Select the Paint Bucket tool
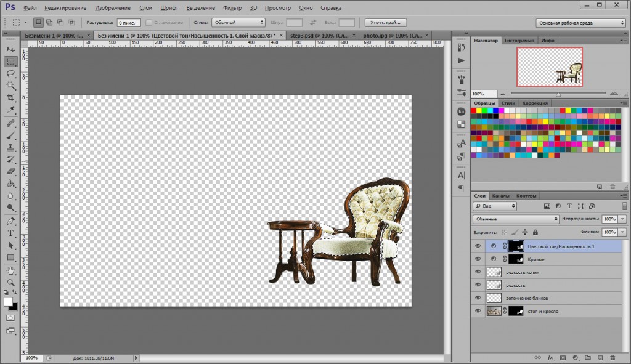This screenshot has width=631, height=364. [10, 184]
